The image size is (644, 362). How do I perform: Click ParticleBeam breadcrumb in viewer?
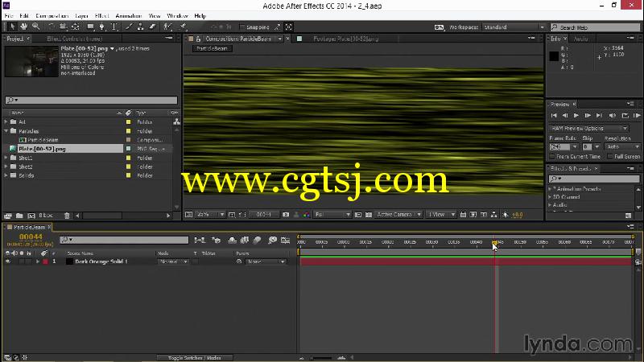[x=212, y=48]
